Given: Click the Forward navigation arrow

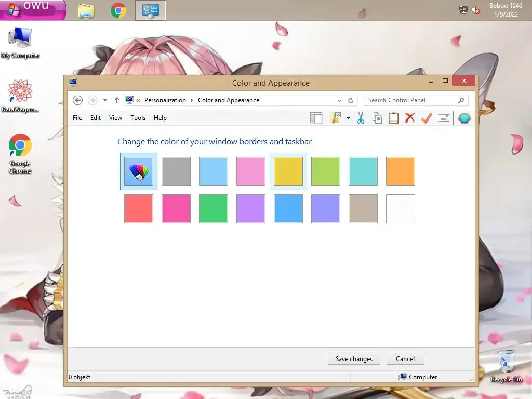Looking at the screenshot, I should point(92,100).
